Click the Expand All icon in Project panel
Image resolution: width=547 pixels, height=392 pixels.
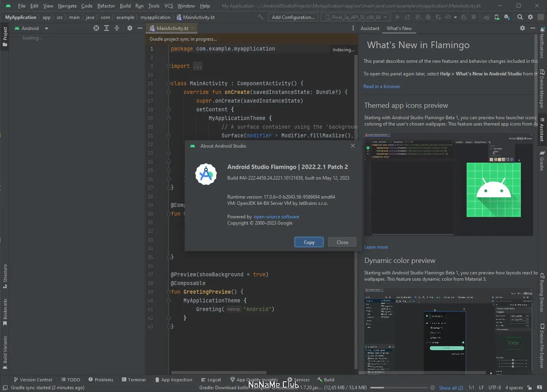[x=107, y=28]
